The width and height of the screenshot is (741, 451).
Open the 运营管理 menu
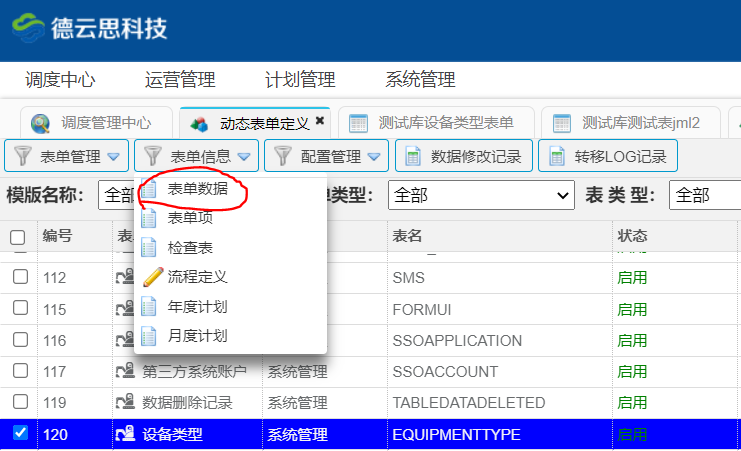[180, 80]
